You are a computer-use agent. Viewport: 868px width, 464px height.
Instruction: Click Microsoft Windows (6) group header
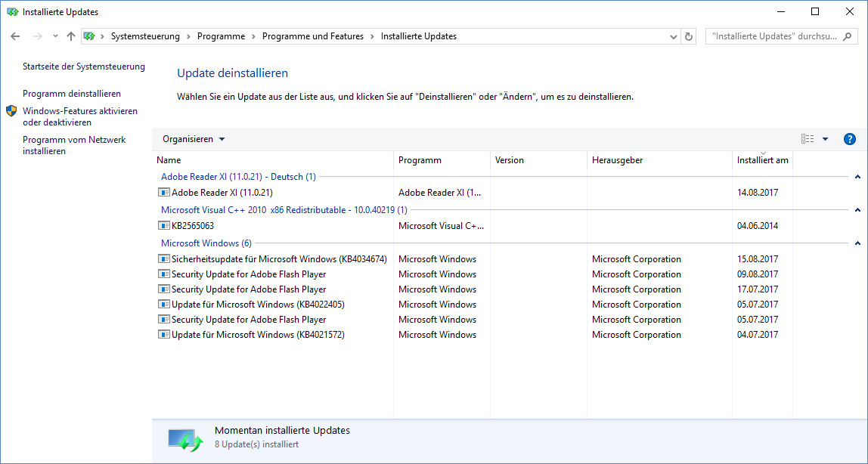click(x=206, y=243)
